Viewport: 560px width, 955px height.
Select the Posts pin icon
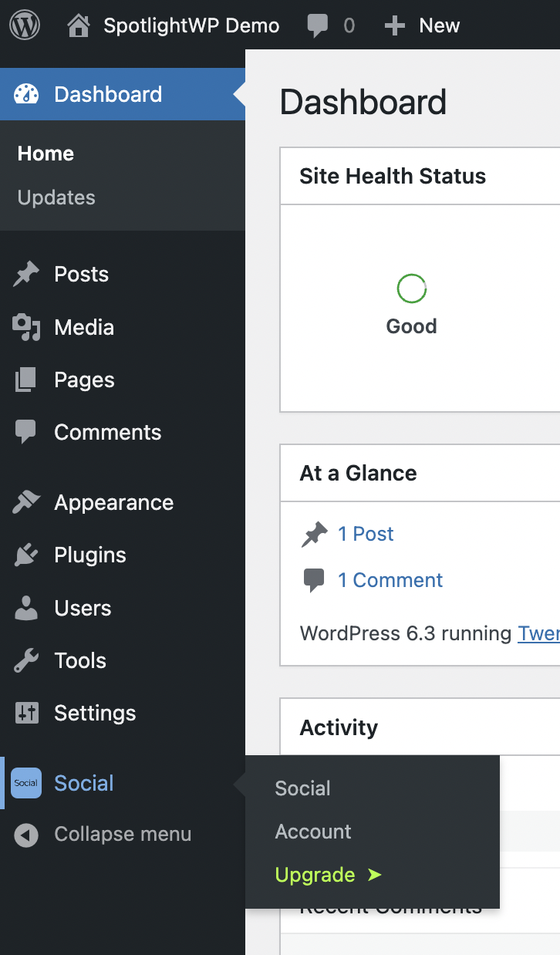coord(26,274)
